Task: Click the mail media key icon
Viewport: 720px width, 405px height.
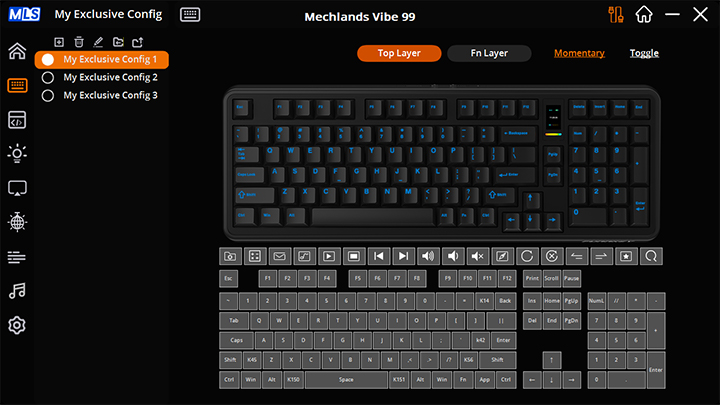Action: (279, 256)
